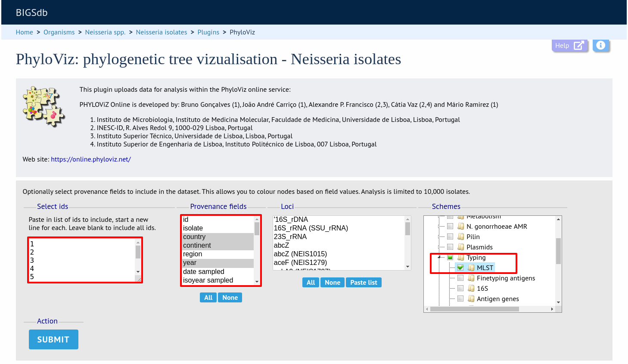Image resolution: width=628 pixels, height=364 pixels.
Task: Select All loci
Action: click(311, 283)
